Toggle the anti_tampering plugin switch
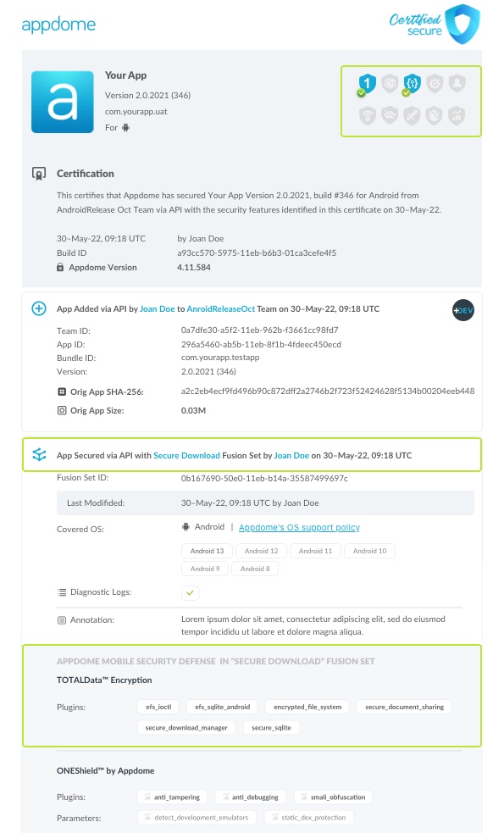 click(147, 797)
